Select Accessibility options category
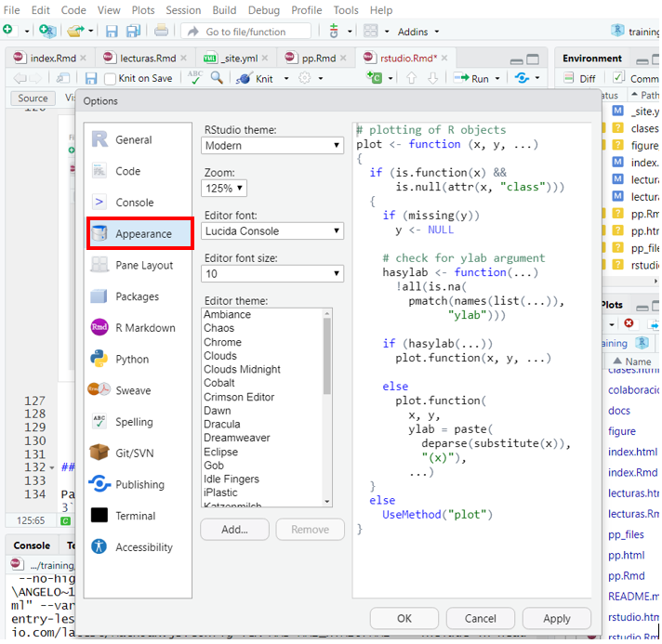Image resolution: width=662 pixels, height=644 pixels. [138, 547]
